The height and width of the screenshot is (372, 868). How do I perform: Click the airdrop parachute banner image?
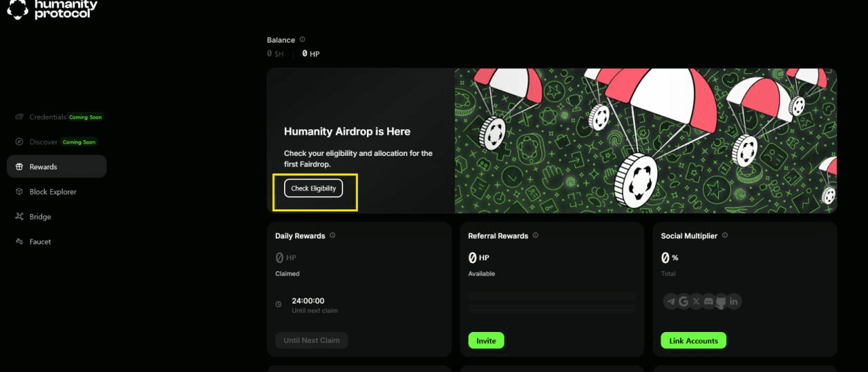[646, 140]
